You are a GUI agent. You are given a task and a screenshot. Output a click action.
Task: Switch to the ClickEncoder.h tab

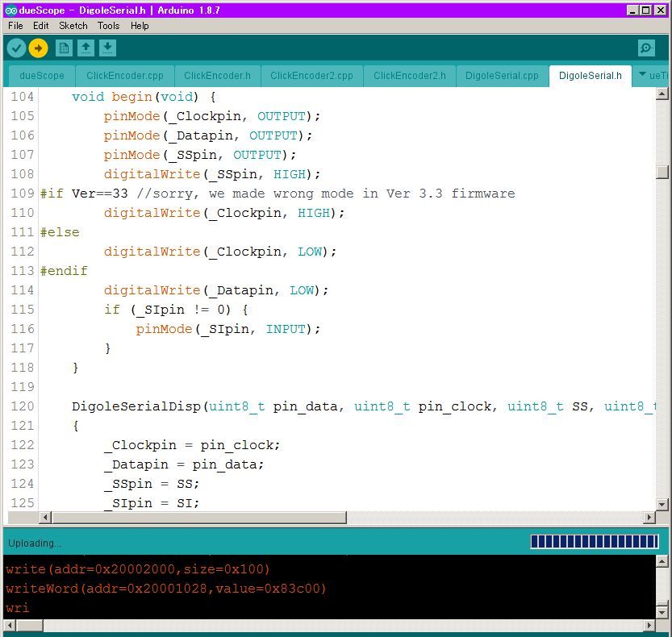tap(217, 76)
